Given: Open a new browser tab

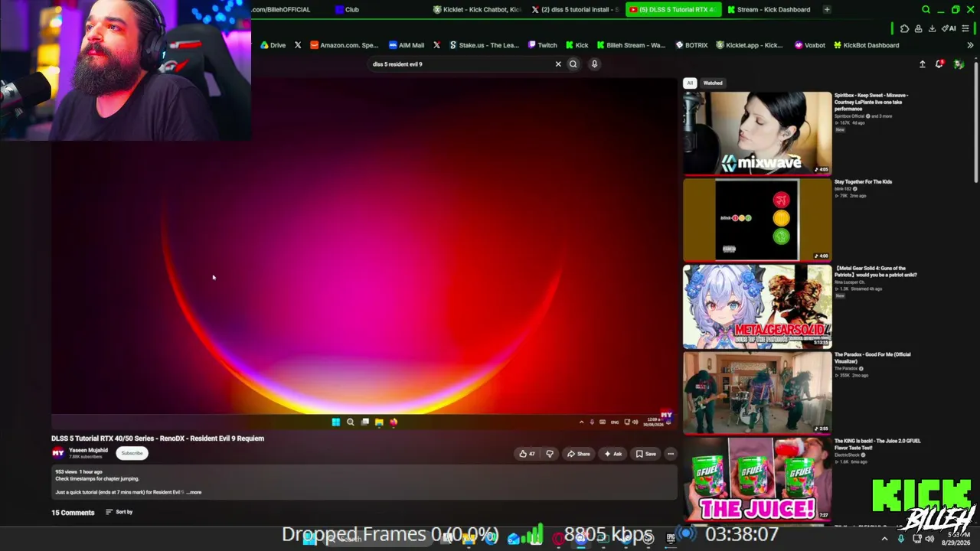Looking at the screenshot, I should pos(827,9).
